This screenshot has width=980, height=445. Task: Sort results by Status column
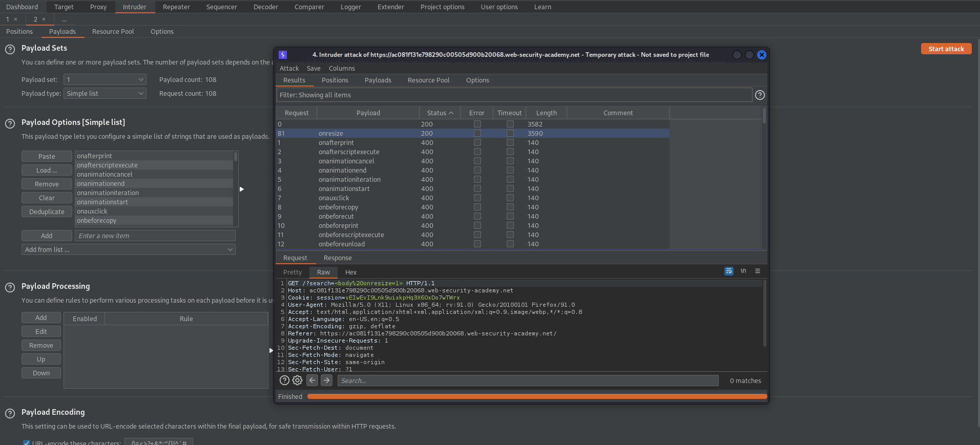[440, 113]
